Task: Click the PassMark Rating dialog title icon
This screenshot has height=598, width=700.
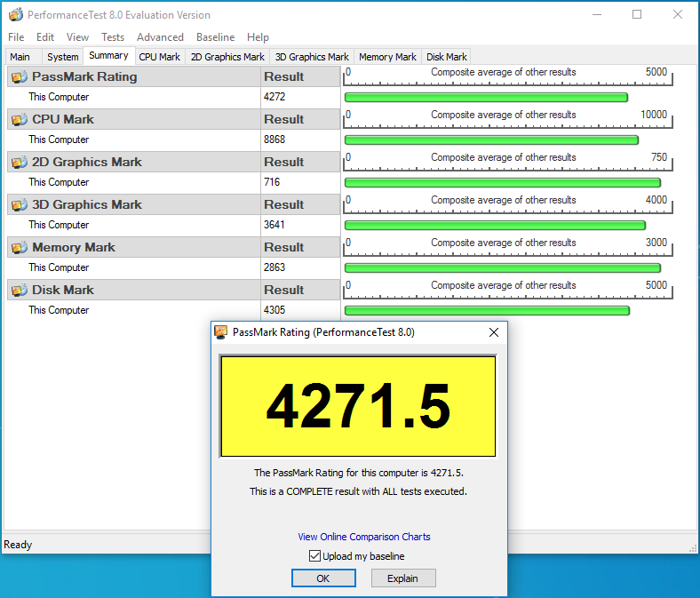Action: [221, 332]
